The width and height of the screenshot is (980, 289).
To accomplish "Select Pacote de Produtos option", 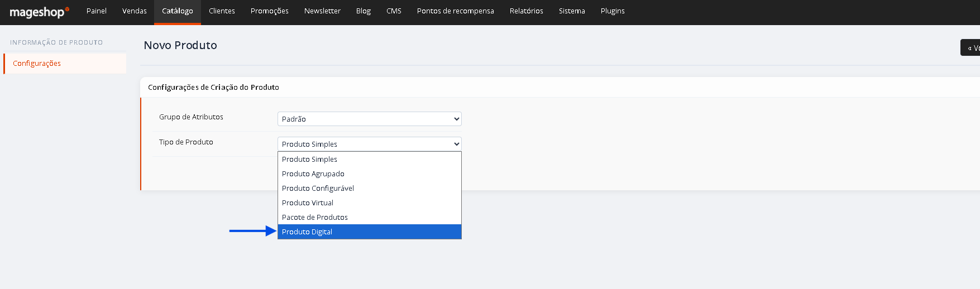I will click(x=369, y=217).
